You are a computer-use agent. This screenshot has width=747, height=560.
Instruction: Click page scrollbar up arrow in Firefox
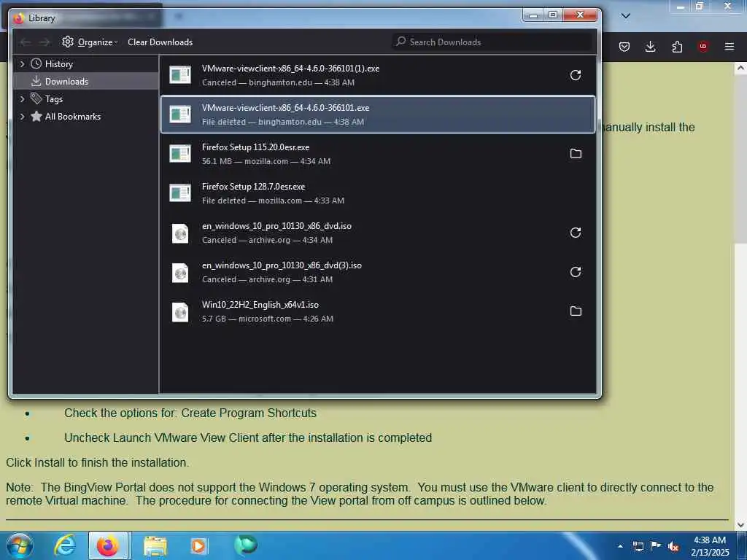click(x=741, y=69)
